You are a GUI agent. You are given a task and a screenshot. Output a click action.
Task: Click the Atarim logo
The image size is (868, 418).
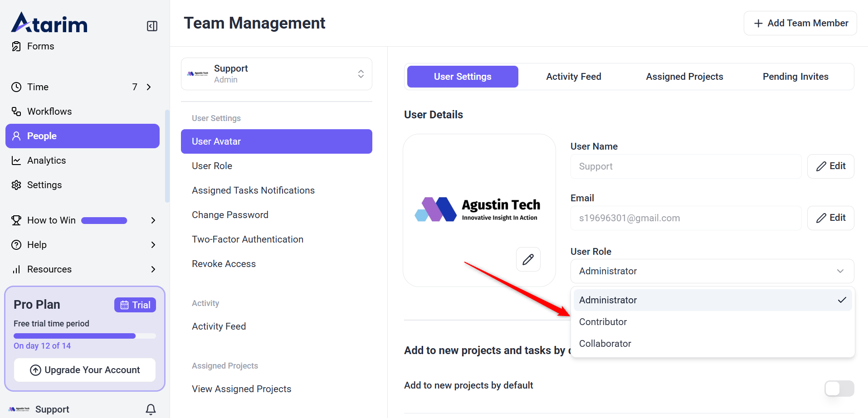[49, 23]
